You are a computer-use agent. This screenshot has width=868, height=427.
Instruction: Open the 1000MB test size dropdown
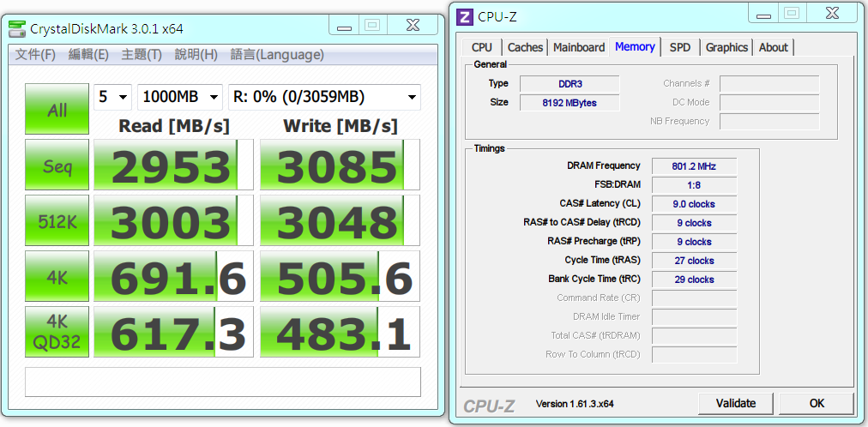click(x=180, y=98)
